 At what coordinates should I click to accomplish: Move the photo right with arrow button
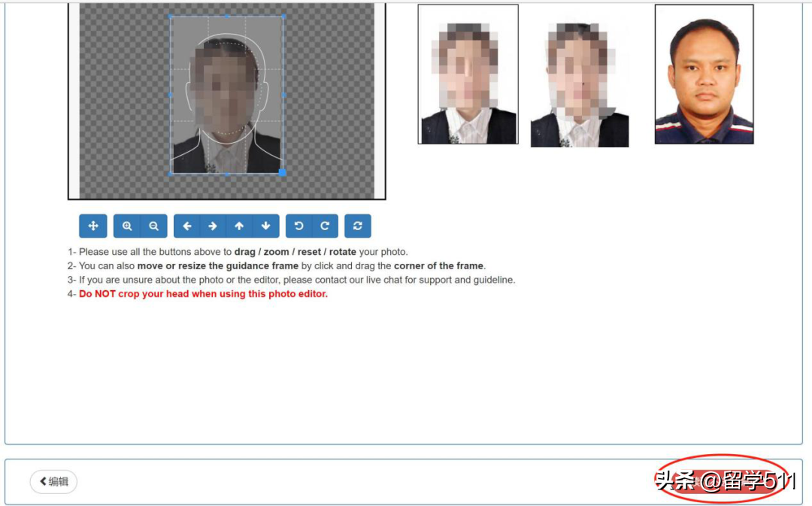213,226
